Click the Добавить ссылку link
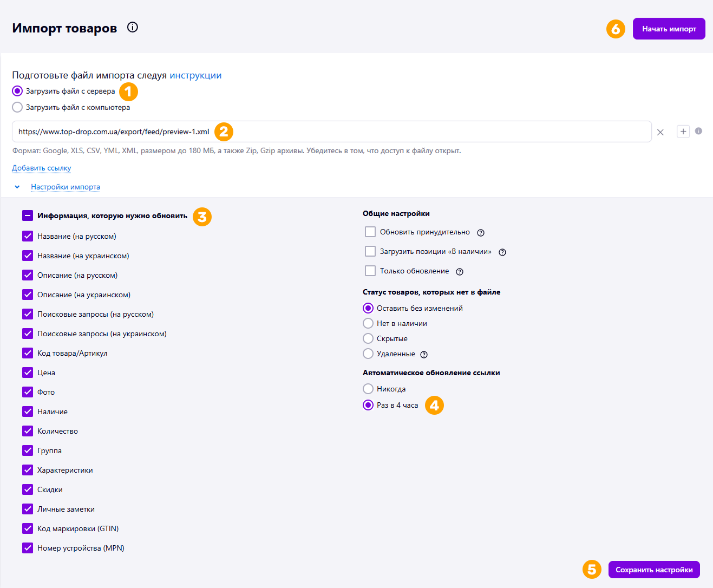 42,168
